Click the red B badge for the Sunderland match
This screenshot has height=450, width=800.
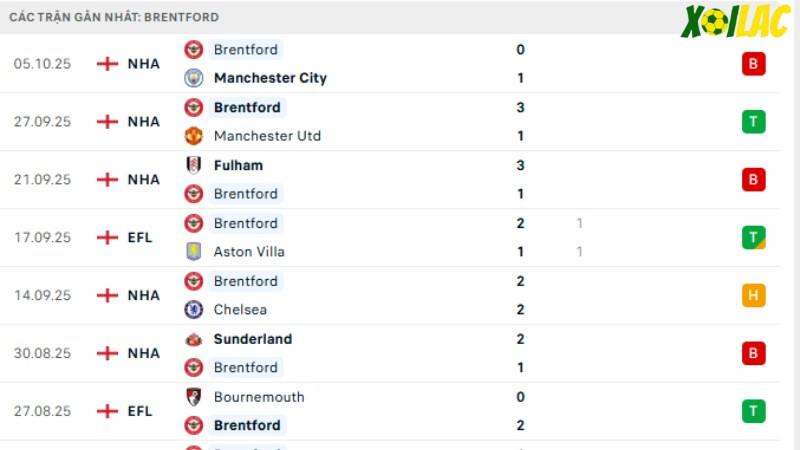754,353
